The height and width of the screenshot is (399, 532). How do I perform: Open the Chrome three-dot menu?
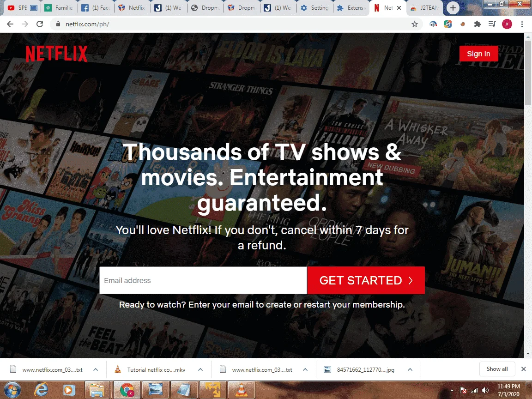(x=522, y=24)
